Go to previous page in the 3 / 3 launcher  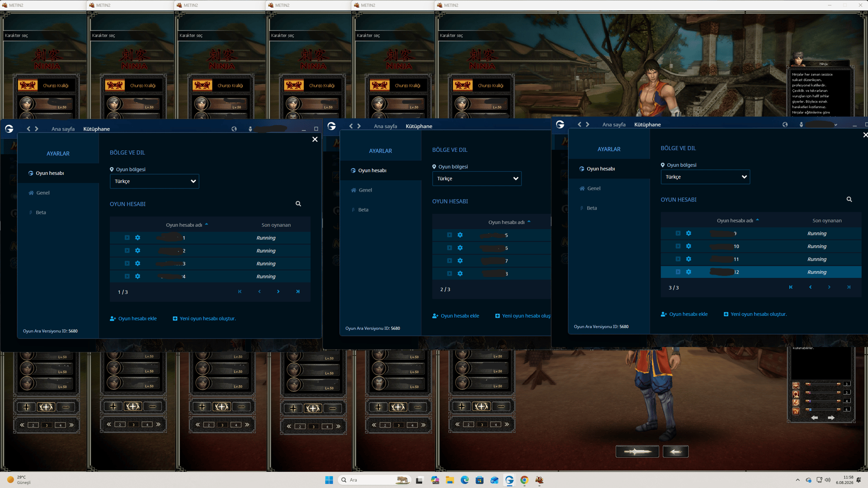[811, 287]
